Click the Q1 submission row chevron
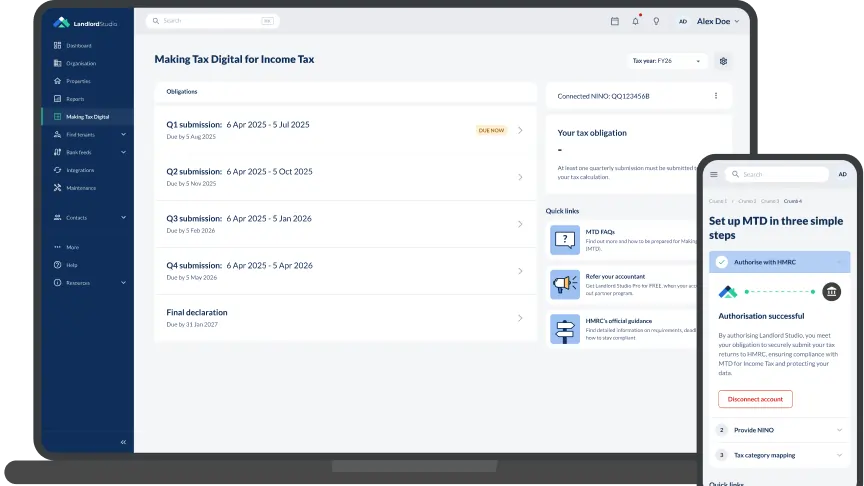This screenshot has width=864, height=486. coord(520,131)
